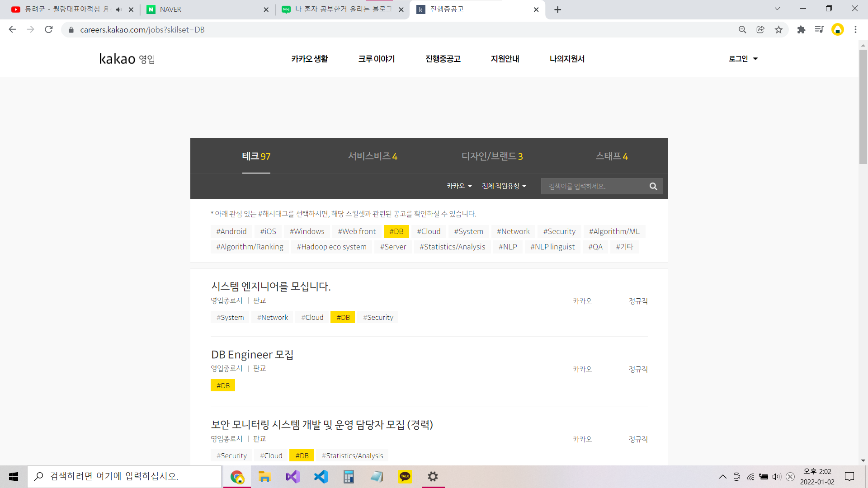
Task: Click the share page icon in address bar
Action: (760, 30)
